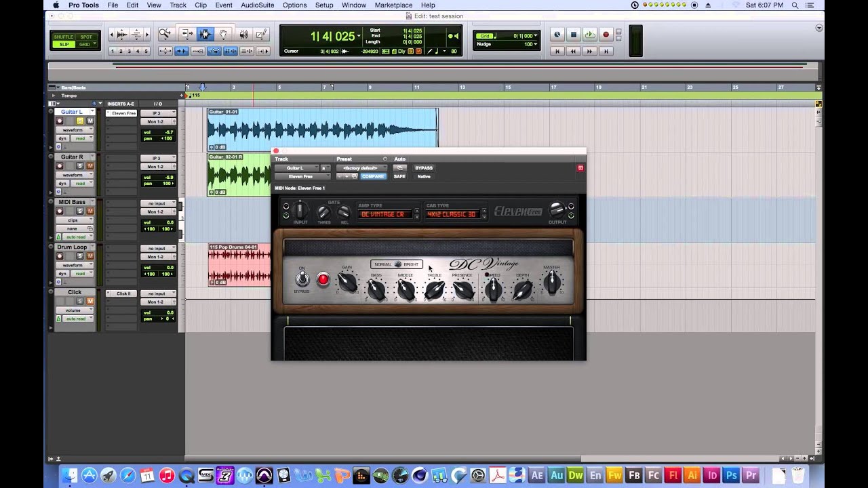Click the Guitar_01-01 audio clip
This screenshot has height=488, width=868.
tap(322, 129)
